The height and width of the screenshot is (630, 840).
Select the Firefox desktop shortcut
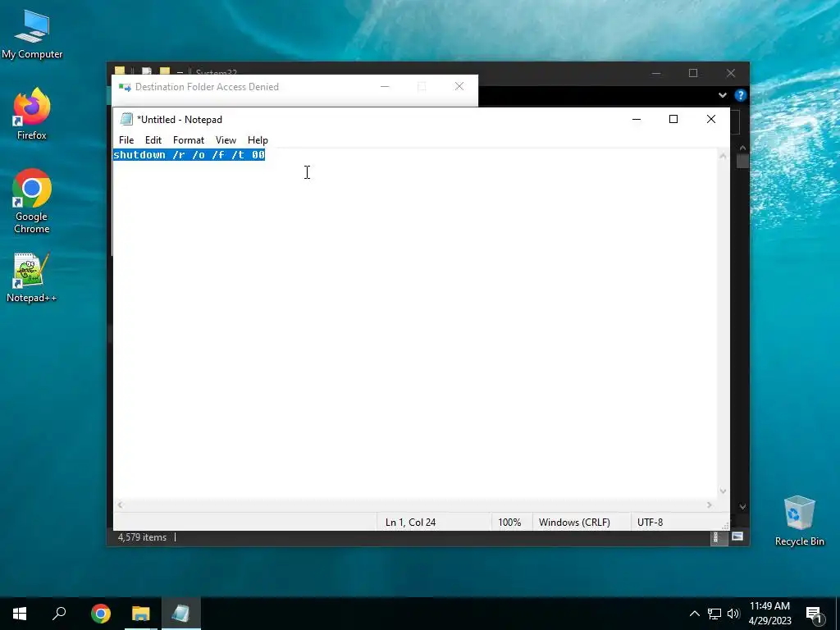[32, 115]
